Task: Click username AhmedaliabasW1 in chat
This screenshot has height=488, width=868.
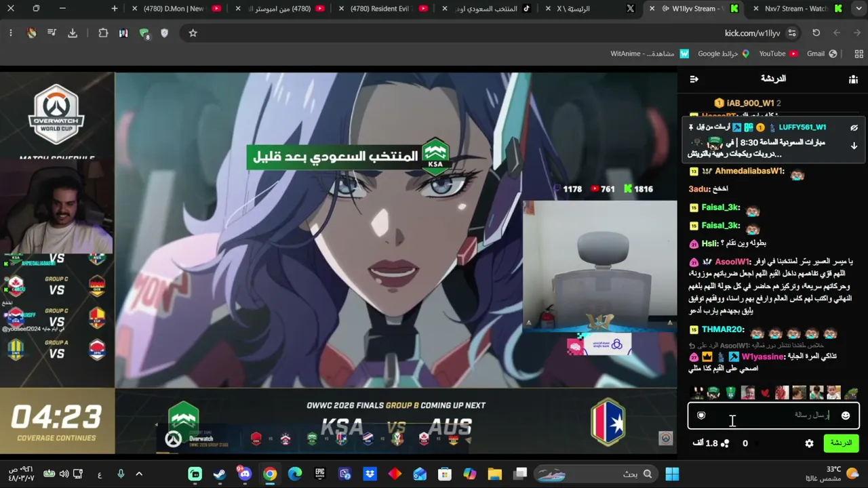Action: point(749,171)
